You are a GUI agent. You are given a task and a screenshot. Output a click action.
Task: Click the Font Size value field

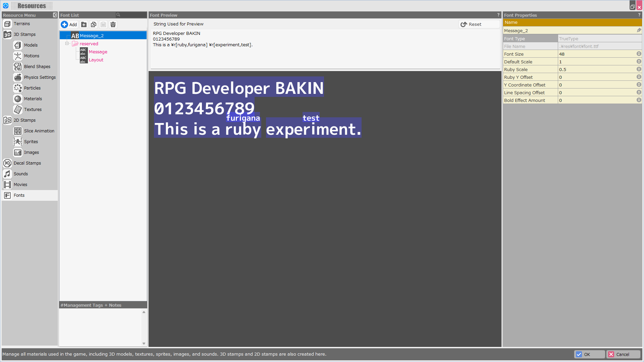click(596, 54)
